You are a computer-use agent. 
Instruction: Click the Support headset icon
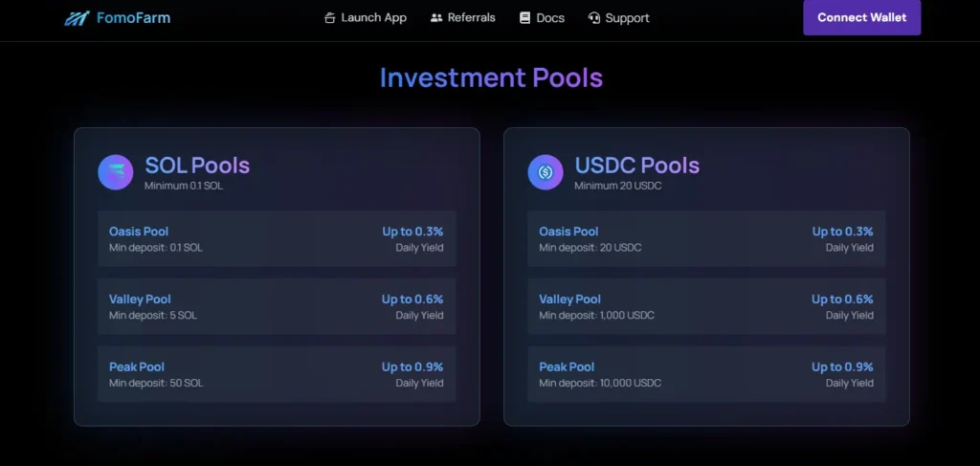(593, 18)
